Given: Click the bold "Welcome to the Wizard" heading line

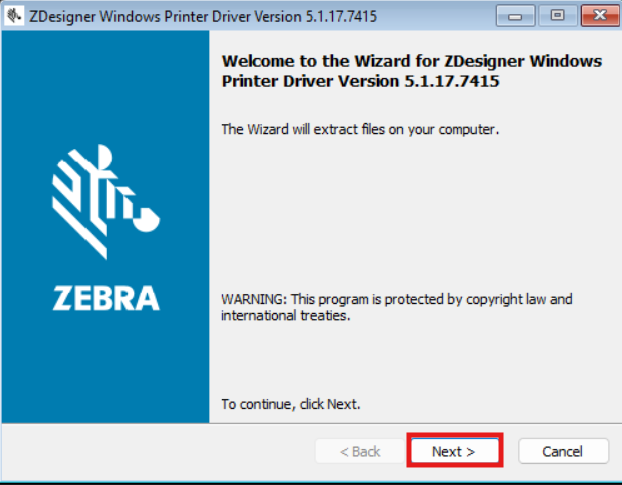Looking at the screenshot, I should pyautogui.click(x=411, y=61).
